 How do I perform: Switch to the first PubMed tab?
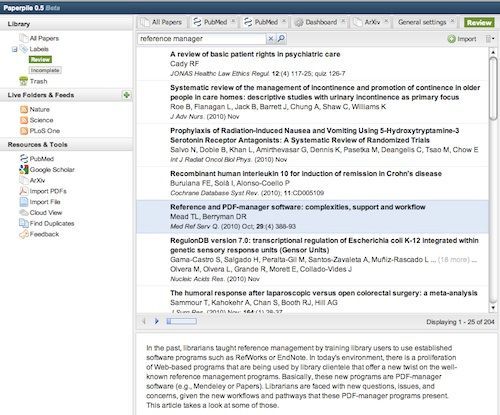tap(214, 22)
